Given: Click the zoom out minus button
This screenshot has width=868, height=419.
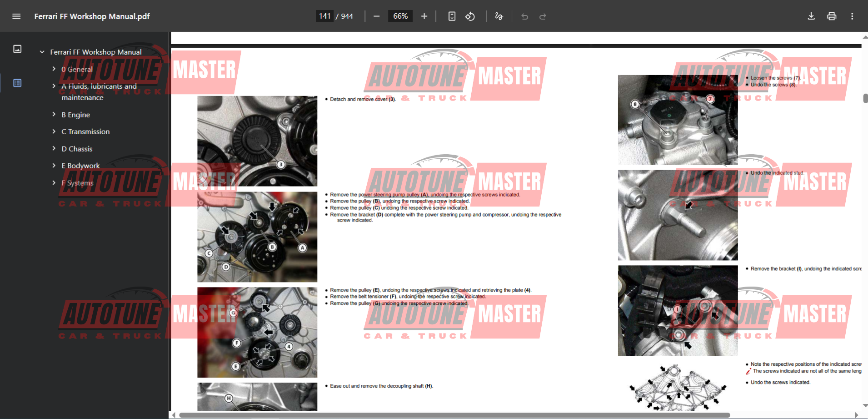Looking at the screenshot, I should click(x=376, y=16).
